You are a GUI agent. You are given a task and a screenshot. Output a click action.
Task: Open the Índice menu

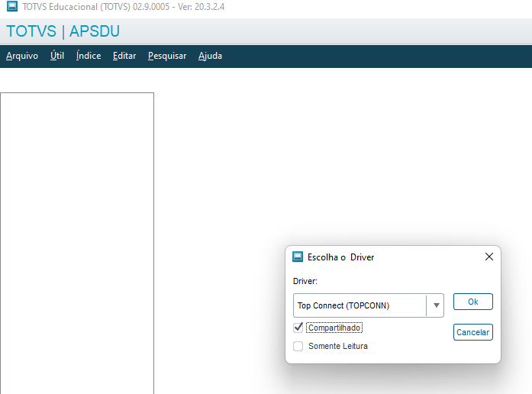click(89, 56)
